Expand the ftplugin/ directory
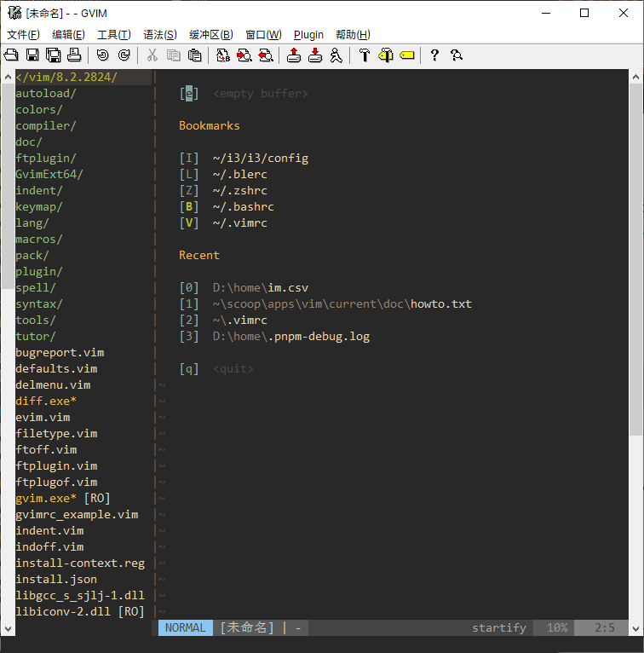This screenshot has width=644, height=653. tap(46, 159)
